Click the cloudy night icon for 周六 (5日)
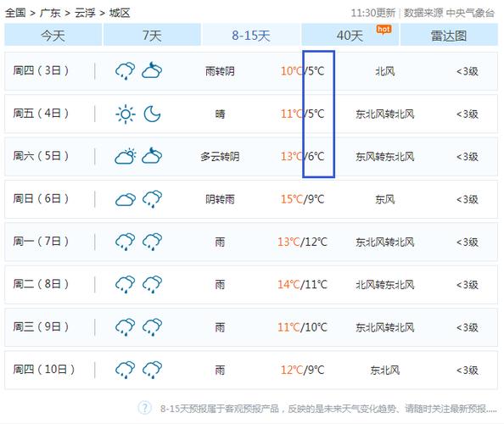The width and height of the screenshot is (504, 424). coord(152,156)
